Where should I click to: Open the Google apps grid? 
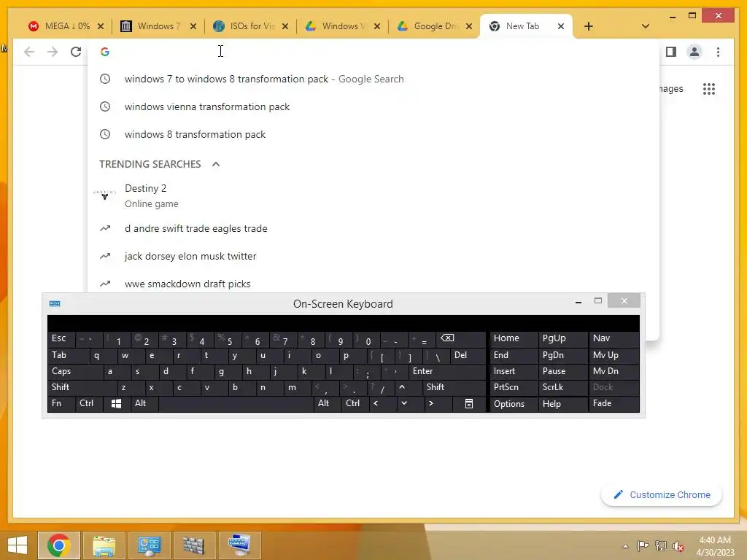709,88
